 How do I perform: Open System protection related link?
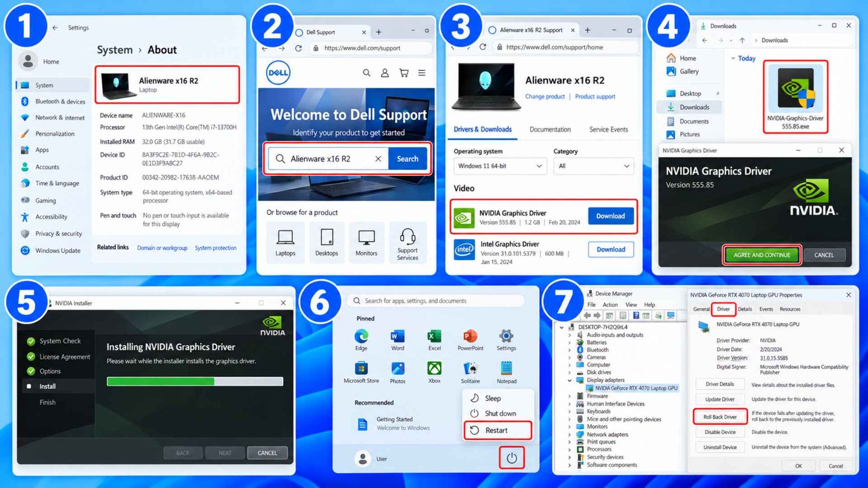click(x=216, y=248)
